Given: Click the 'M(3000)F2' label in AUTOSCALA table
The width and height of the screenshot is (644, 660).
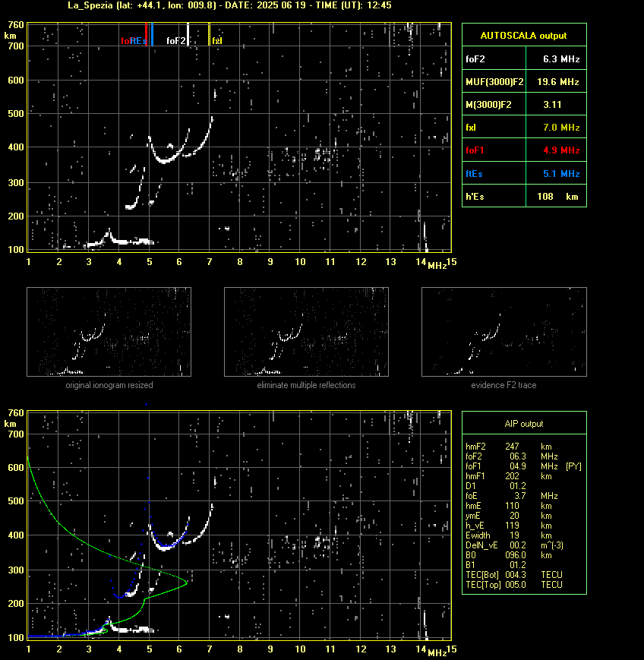Looking at the screenshot, I should click(x=488, y=104).
